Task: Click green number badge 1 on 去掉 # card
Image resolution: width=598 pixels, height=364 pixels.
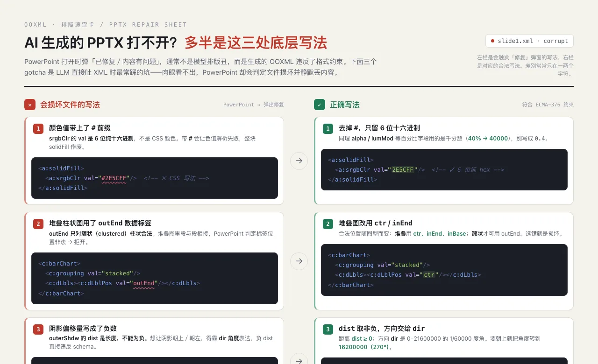Action: (x=328, y=129)
